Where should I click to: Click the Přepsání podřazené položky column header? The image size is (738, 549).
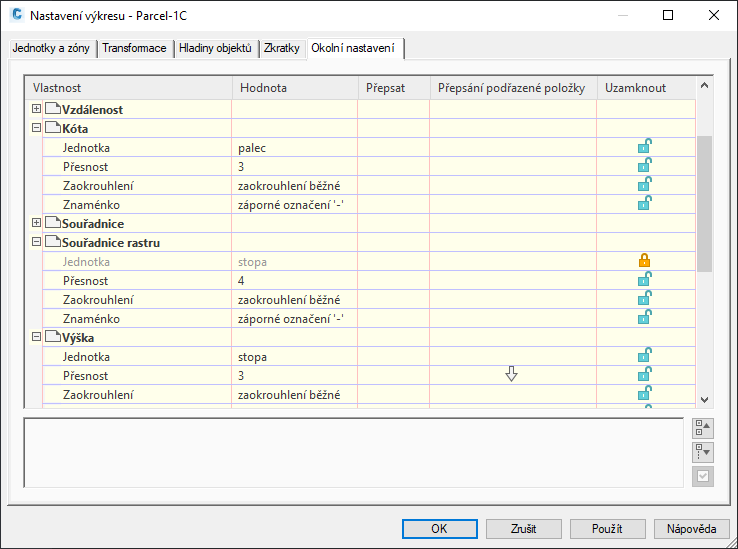(513, 88)
